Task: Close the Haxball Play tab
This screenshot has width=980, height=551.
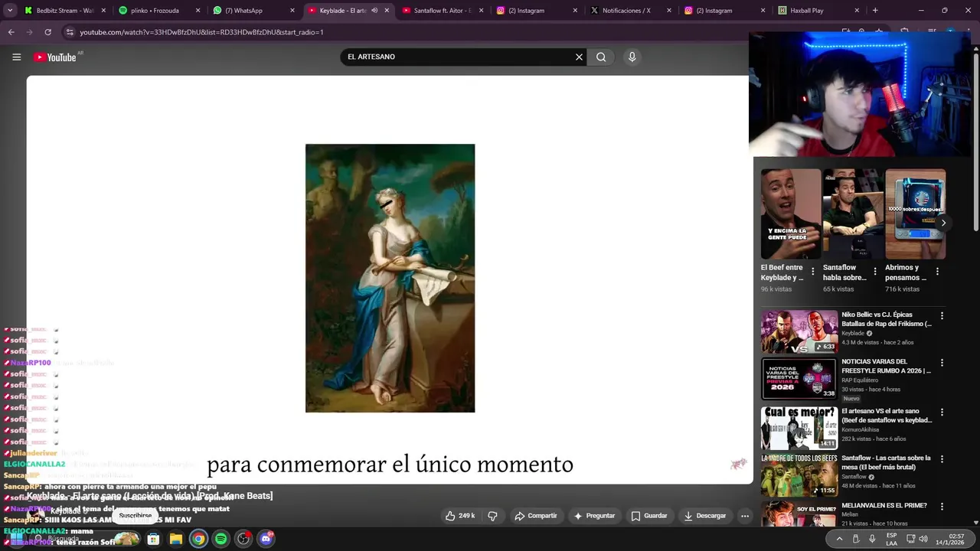Action: tap(857, 11)
